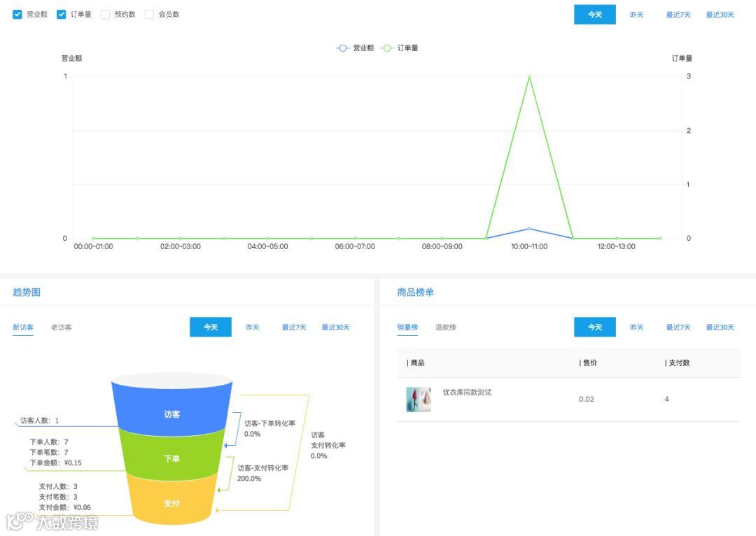Switch to the 新访客 tab

coord(22,327)
